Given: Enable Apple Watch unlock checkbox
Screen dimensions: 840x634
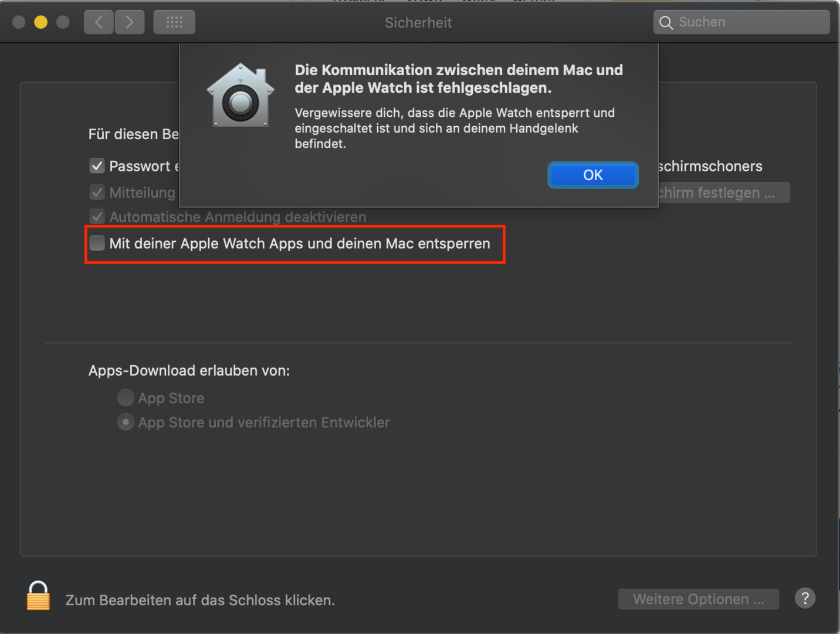Looking at the screenshot, I should pyautogui.click(x=97, y=243).
